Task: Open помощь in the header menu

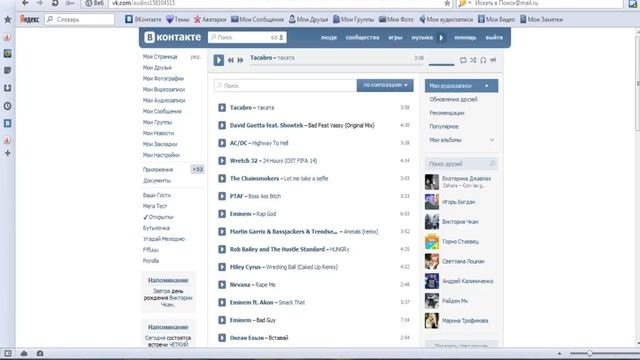Action: tap(465, 38)
